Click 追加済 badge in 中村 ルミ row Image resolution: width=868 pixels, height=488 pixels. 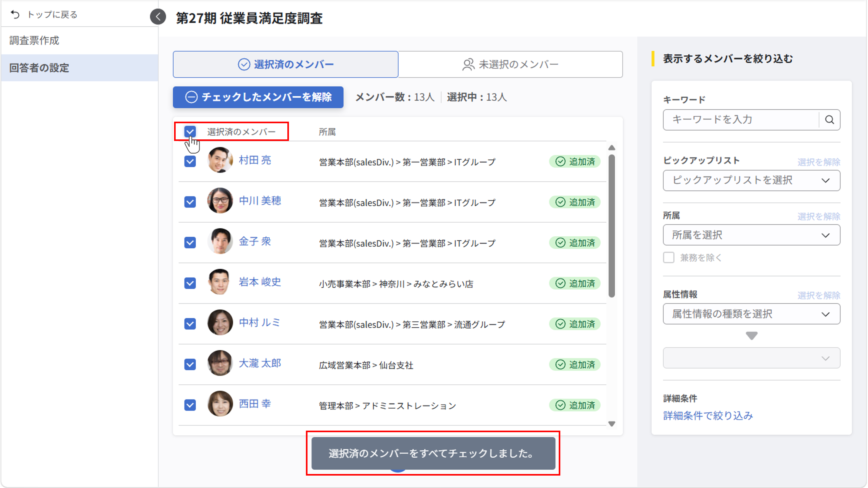click(x=575, y=324)
